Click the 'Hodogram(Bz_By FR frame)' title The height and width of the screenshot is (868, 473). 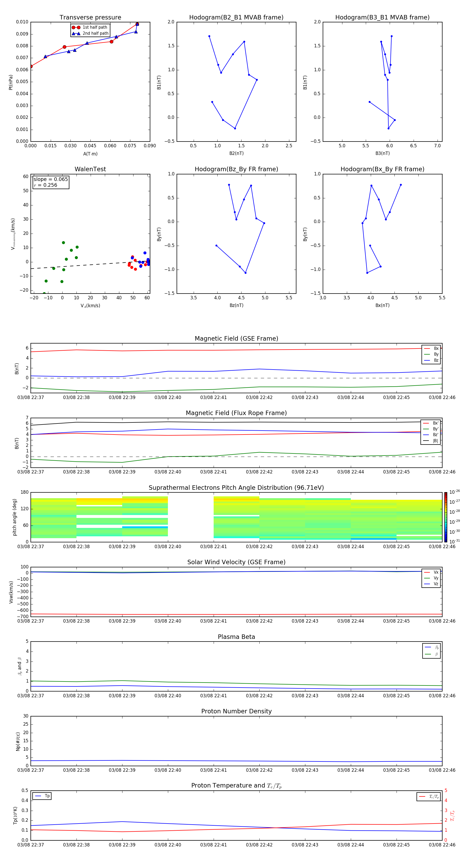tap(236, 169)
